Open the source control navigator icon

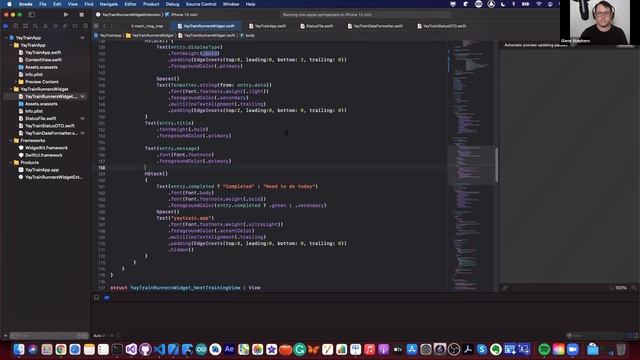coord(16,26)
